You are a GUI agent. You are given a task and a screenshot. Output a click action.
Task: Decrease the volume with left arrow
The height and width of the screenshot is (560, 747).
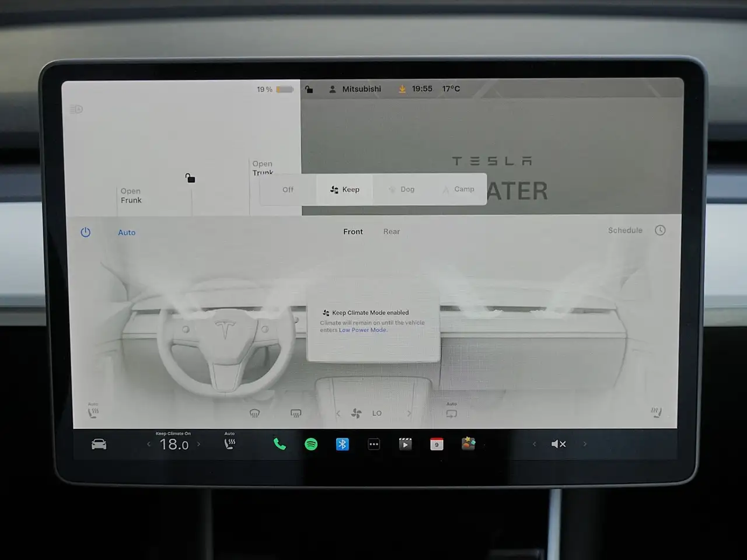[534, 444]
